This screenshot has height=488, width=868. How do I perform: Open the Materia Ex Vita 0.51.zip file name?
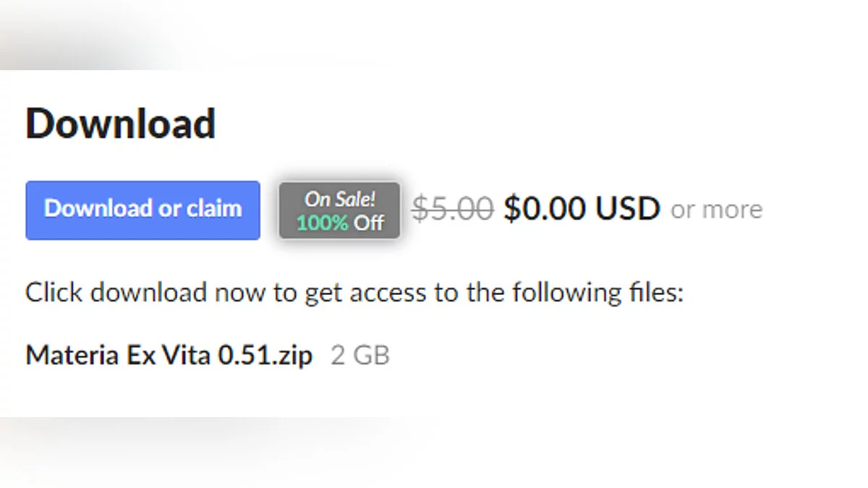tap(169, 356)
